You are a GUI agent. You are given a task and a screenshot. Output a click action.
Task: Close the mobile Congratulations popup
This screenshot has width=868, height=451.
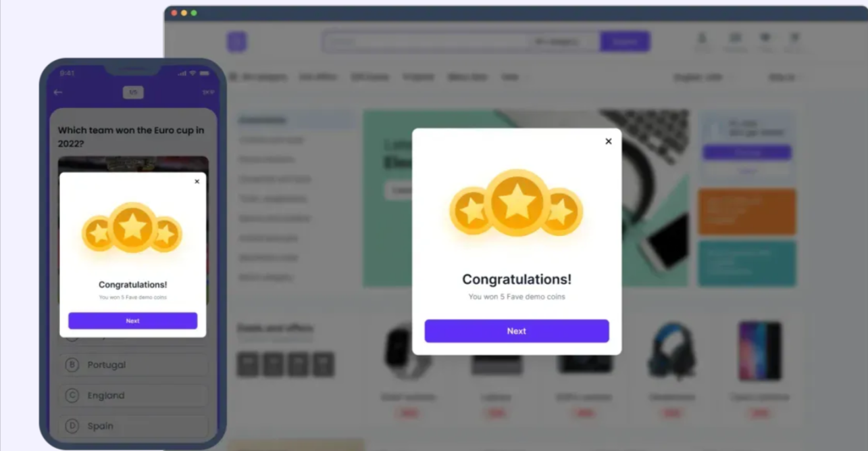(x=197, y=181)
